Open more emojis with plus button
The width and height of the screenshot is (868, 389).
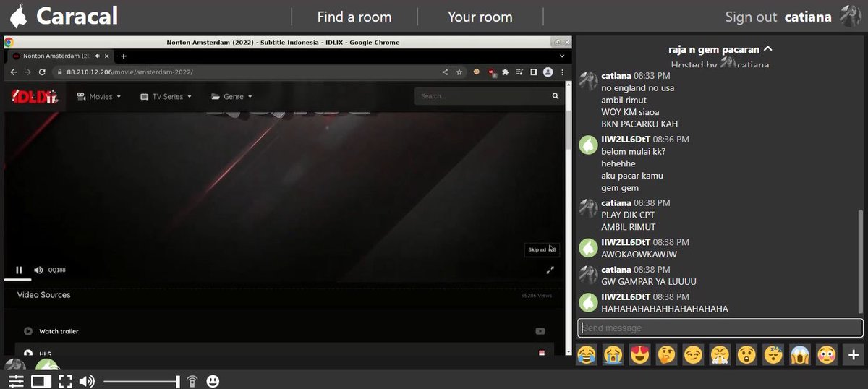tap(853, 355)
